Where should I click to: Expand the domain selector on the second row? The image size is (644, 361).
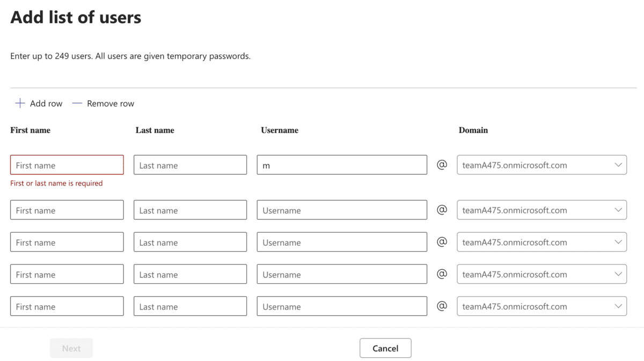[618, 210]
